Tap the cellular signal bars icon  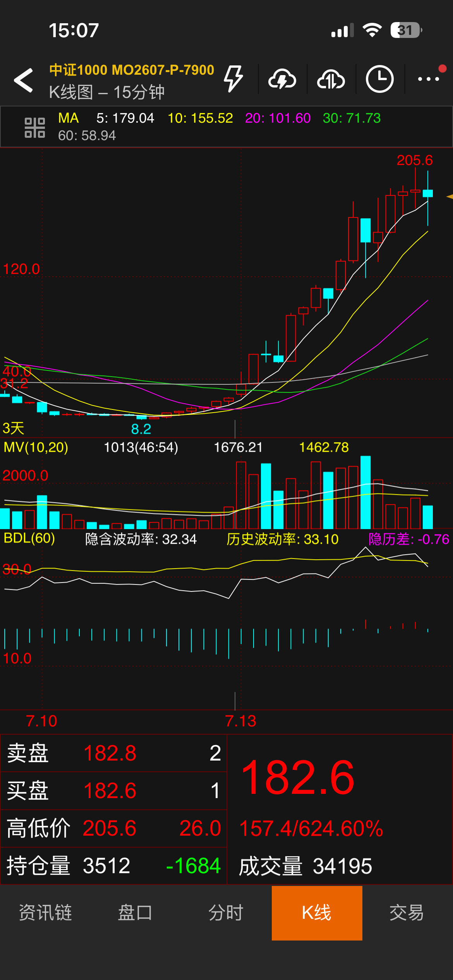coord(343,30)
